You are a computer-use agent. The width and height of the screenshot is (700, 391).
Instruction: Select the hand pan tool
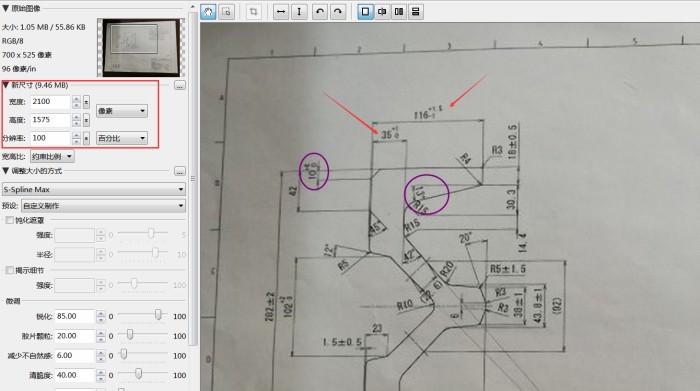click(208, 12)
